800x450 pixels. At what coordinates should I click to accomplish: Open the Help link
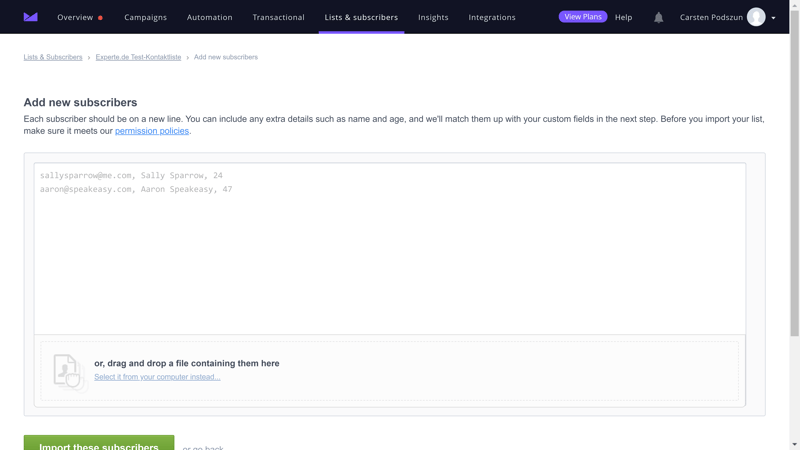[x=623, y=17]
